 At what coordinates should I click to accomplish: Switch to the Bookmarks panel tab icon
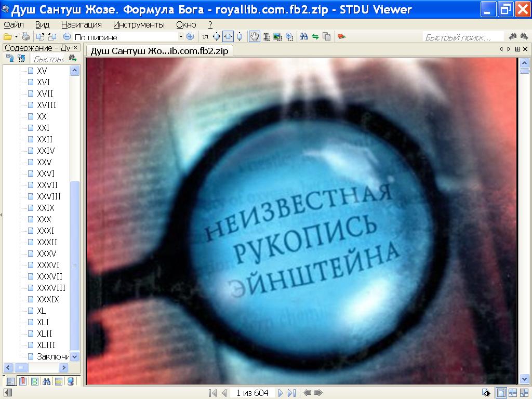pyautogui.click(x=23, y=381)
